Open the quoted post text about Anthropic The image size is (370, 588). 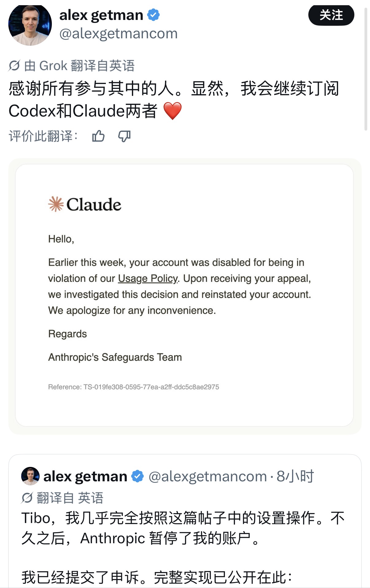[x=183, y=528]
